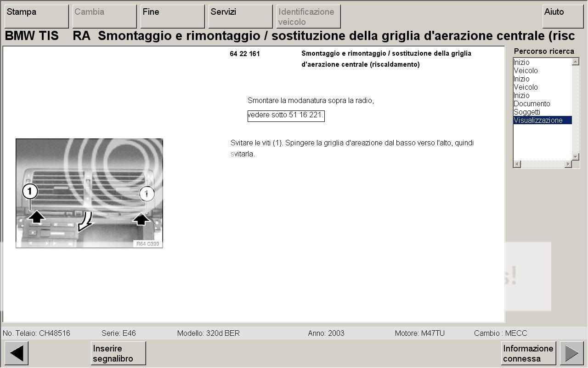Click the Inserire segnalibro button

click(118, 353)
